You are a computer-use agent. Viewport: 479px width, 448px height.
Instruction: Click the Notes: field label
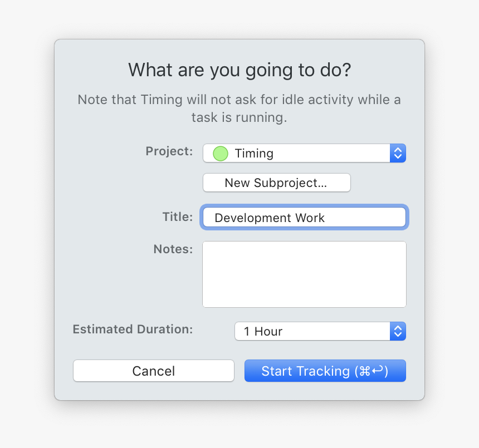point(173,249)
